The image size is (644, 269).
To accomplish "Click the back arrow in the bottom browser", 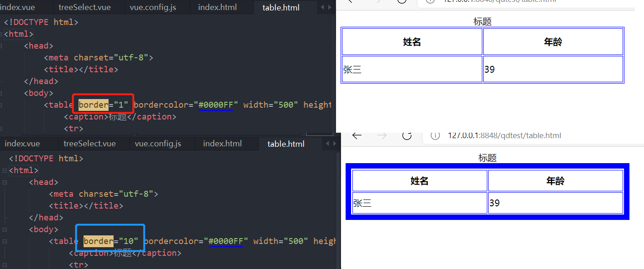I will (357, 135).
